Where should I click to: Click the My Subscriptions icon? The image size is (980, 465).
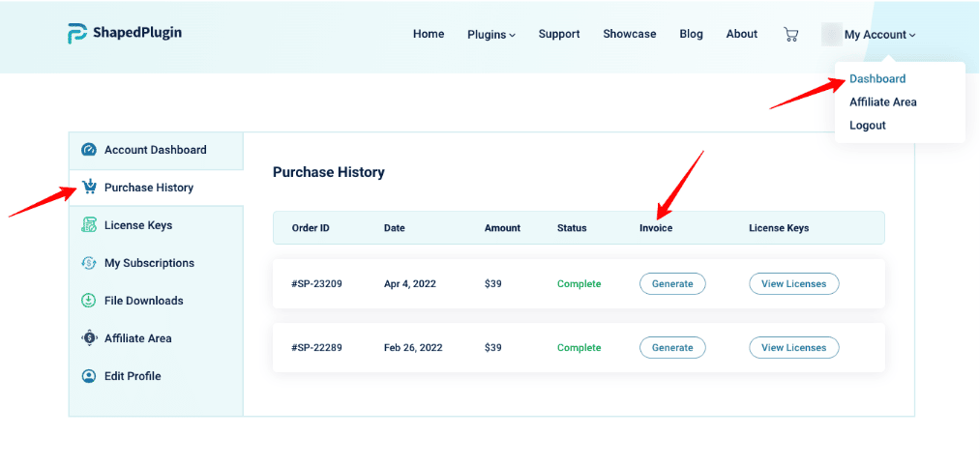pyautogui.click(x=89, y=263)
